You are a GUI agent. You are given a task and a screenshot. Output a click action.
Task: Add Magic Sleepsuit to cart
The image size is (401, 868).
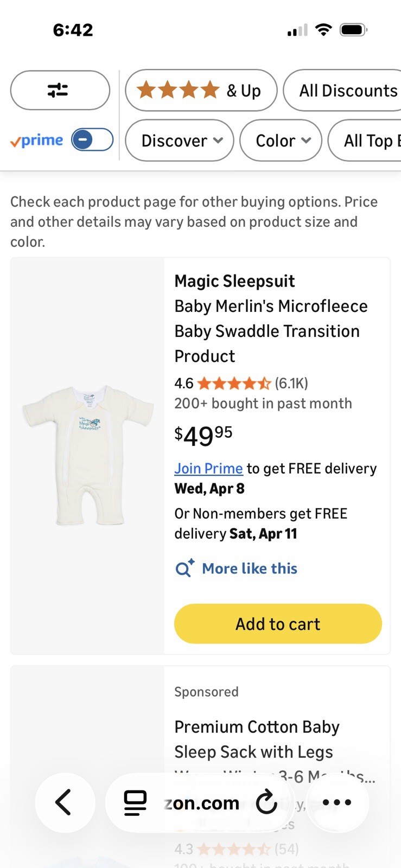pyautogui.click(x=278, y=624)
